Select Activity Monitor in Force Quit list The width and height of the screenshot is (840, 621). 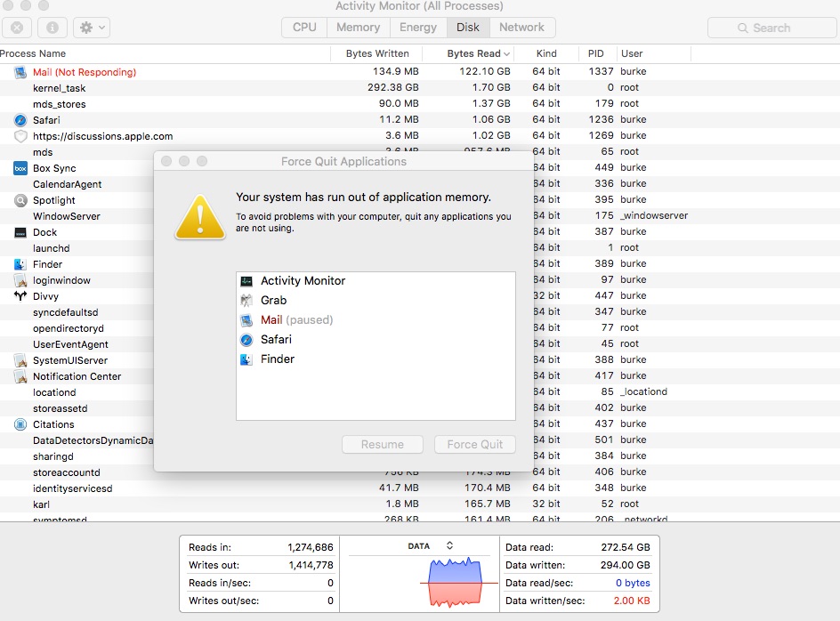click(x=376, y=281)
